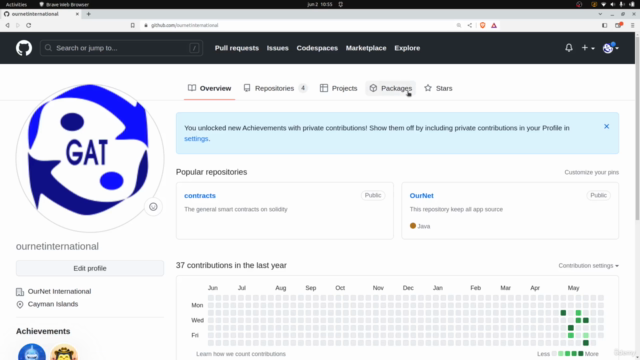Set status via the smiley icon

point(153,207)
